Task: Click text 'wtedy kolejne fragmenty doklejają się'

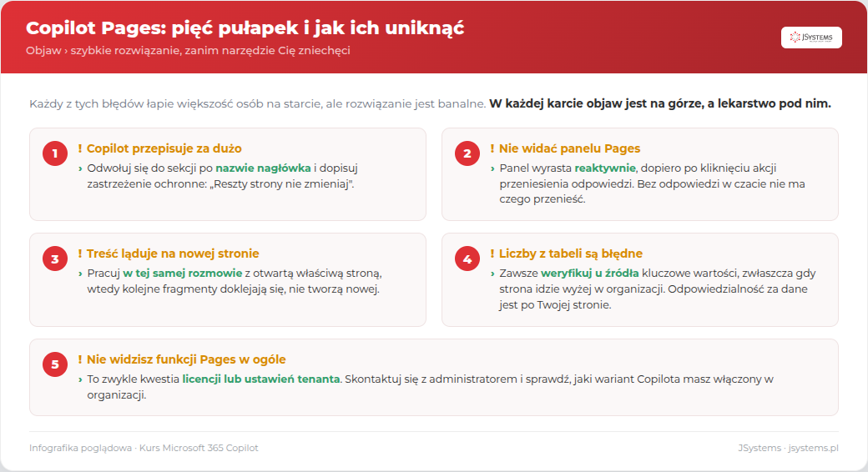Action: pyautogui.click(x=185, y=289)
